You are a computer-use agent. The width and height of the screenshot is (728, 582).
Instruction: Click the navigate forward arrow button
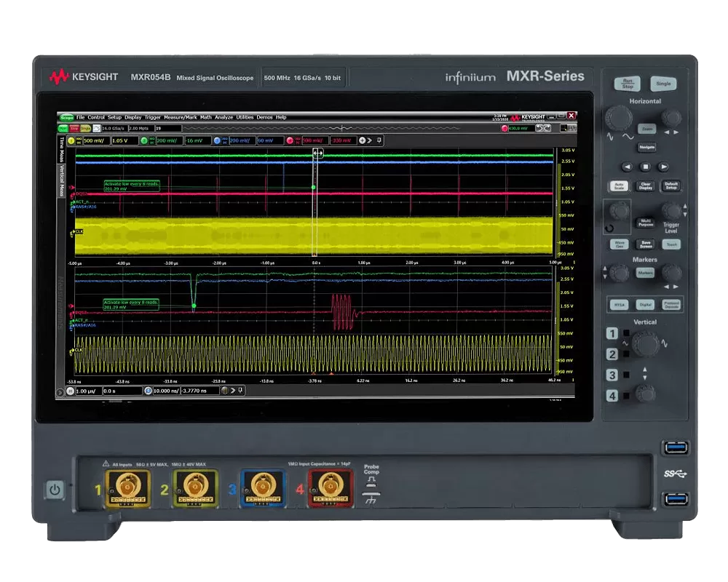pos(663,167)
